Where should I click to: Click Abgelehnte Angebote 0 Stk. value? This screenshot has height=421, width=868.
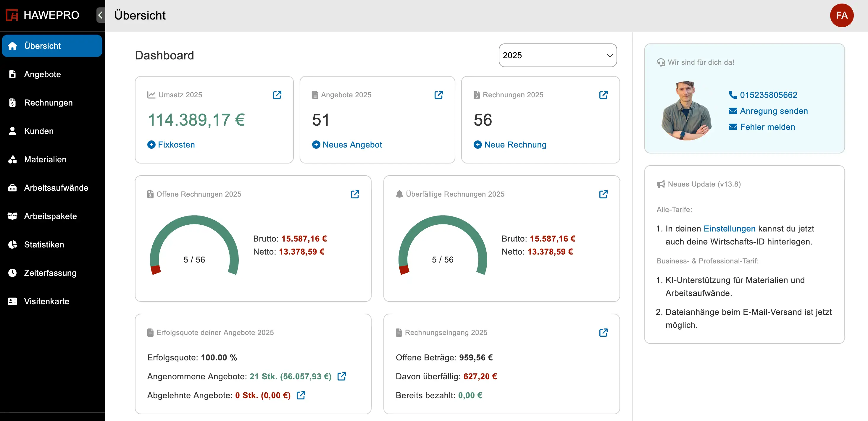[263, 395]
